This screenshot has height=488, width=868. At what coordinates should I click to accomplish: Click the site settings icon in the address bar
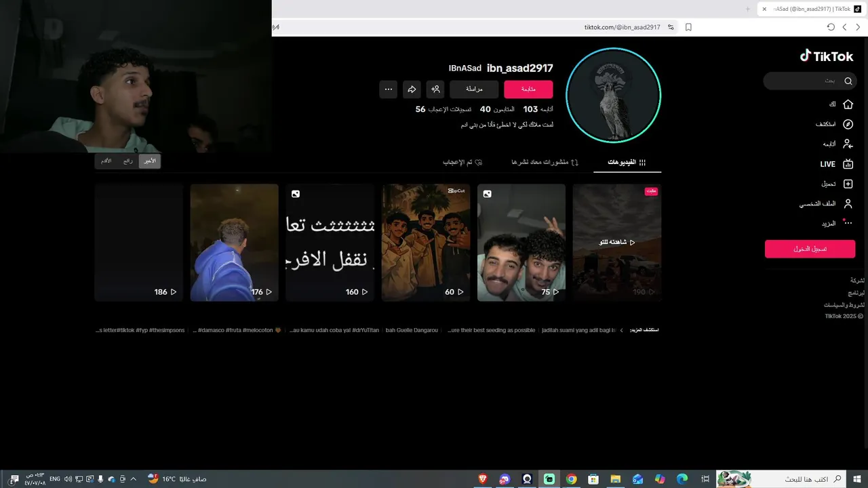pyautogui.click(x=671, y=27)
